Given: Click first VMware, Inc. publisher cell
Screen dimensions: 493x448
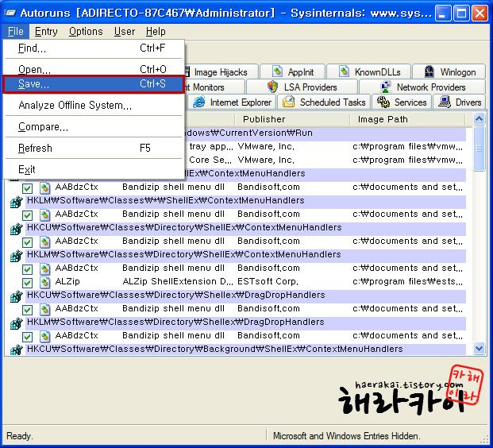Looking at the screenshot, I should [266, 146].
